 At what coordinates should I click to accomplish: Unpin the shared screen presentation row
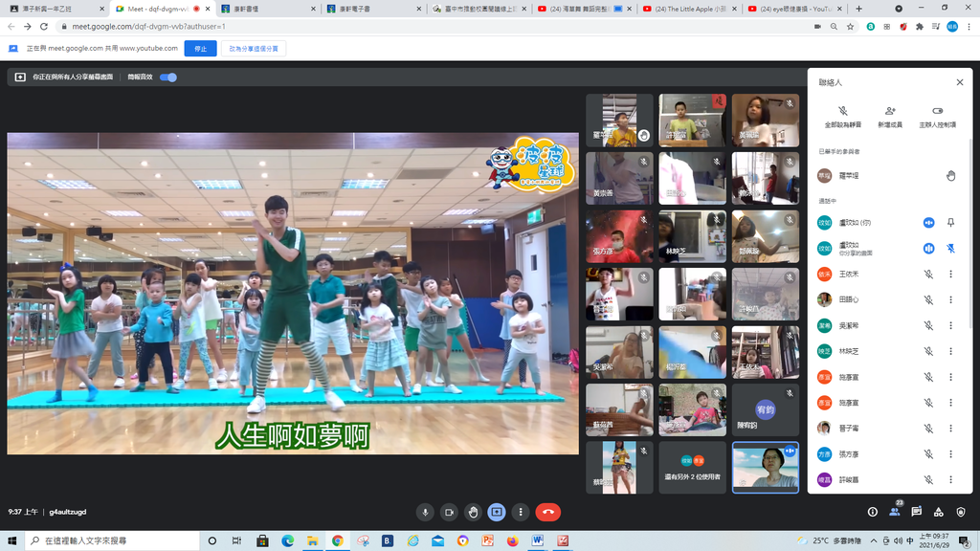tap(950, 249)
